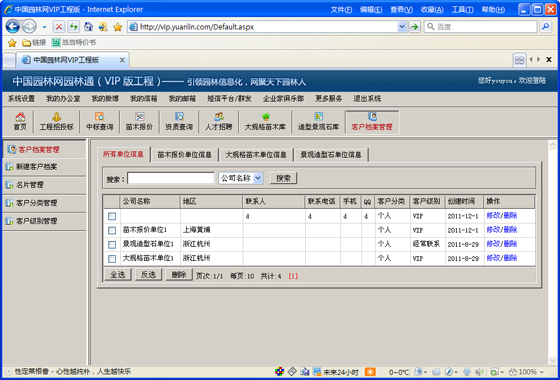Click the 搜索 keyword input field

tap(171, 178)
